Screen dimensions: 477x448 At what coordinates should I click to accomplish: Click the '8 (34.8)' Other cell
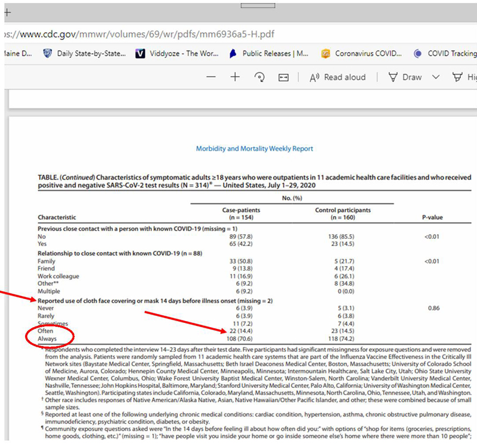[345, 284]
